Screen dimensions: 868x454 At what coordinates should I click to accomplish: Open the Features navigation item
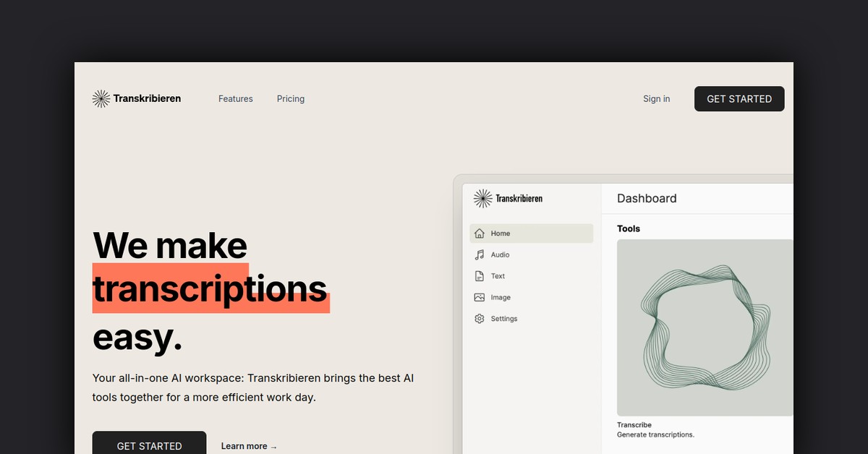(236, 99)
